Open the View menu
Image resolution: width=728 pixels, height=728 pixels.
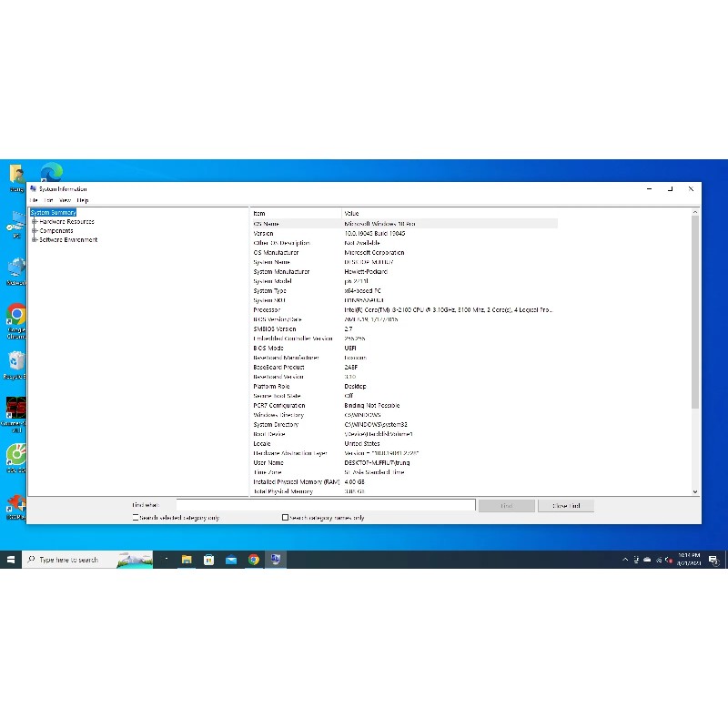(65, 200)
